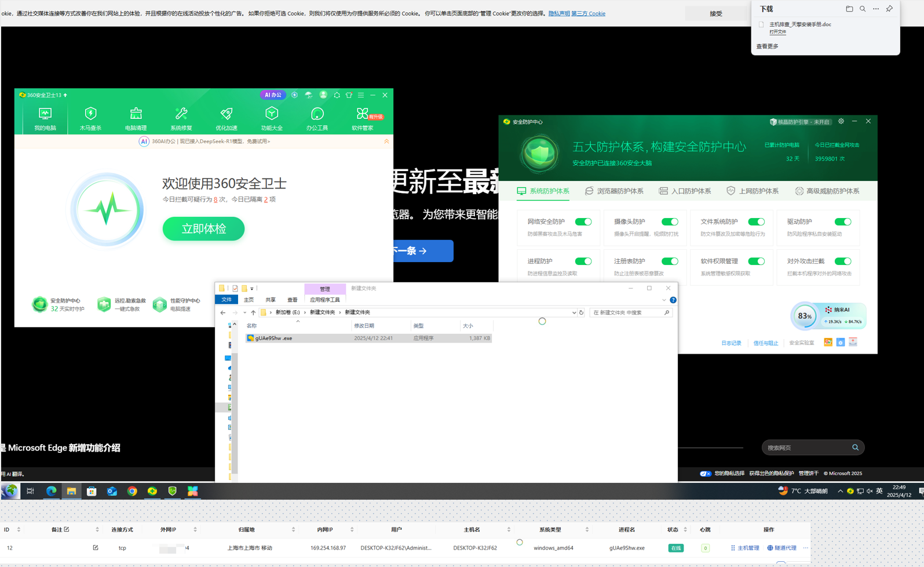Switch to 高级威胁防护体系 tab

tap(827, 191)
